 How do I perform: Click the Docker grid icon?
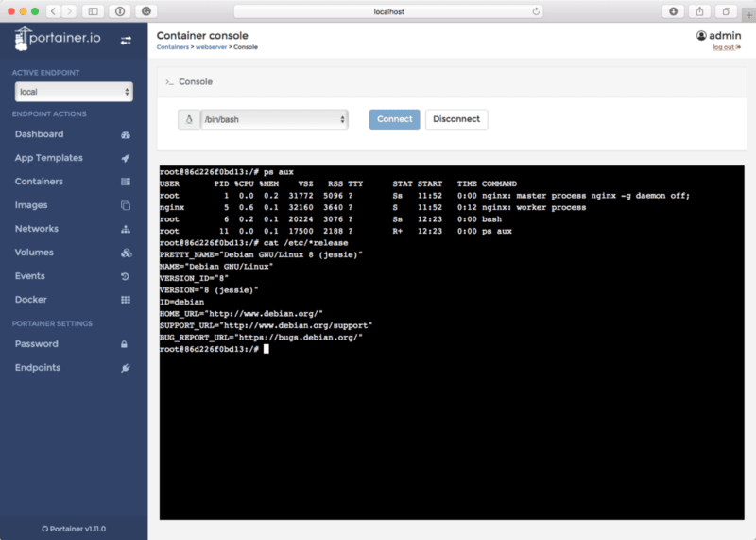(126, 300)
